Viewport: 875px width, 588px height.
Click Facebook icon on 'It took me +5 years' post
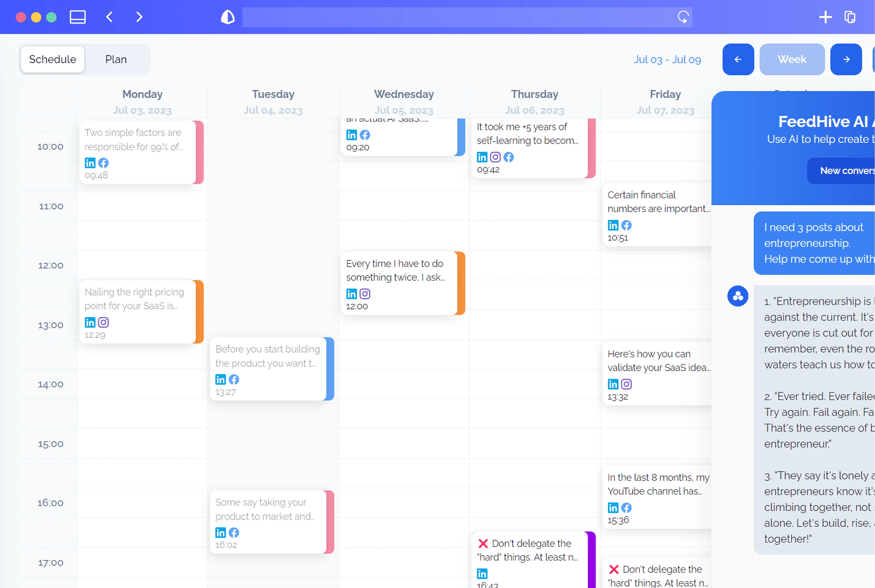(x=508, y=157)
